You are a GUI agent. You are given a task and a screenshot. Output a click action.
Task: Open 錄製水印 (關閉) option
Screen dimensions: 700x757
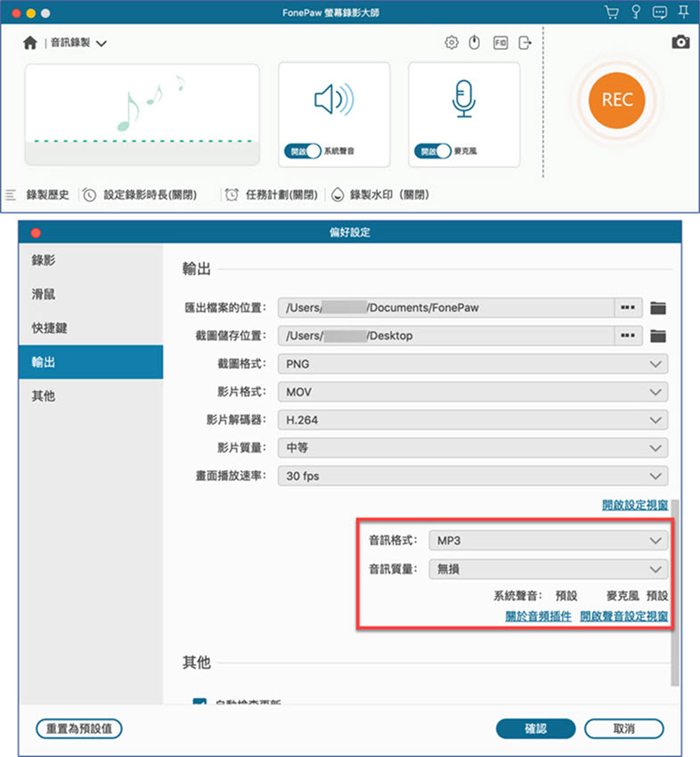[x=389, y=195]
